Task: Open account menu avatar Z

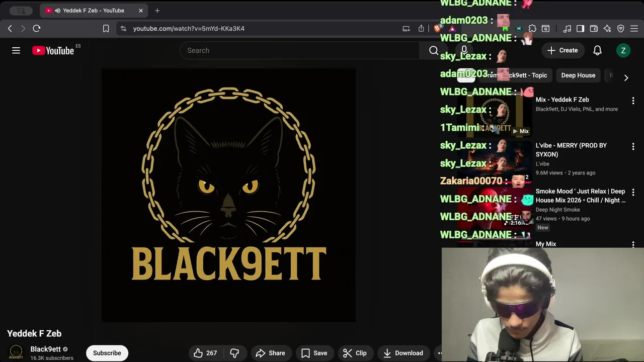Action: coord(623,50)
